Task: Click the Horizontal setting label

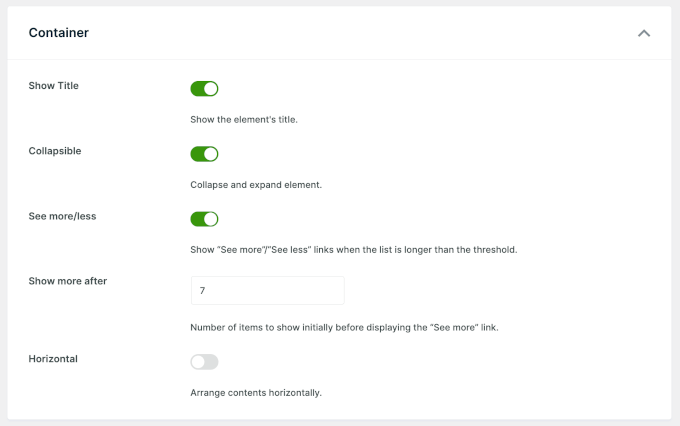Action: point(55,358)
